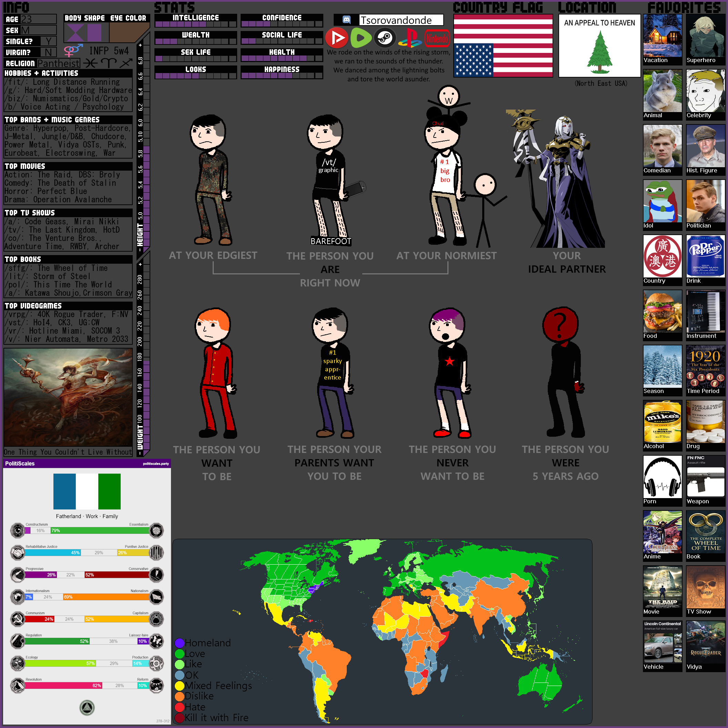The height and width of the screenshot is (728, 728).
Task: Click the green play-button platform icon
Action: click(x=361, y=38)
